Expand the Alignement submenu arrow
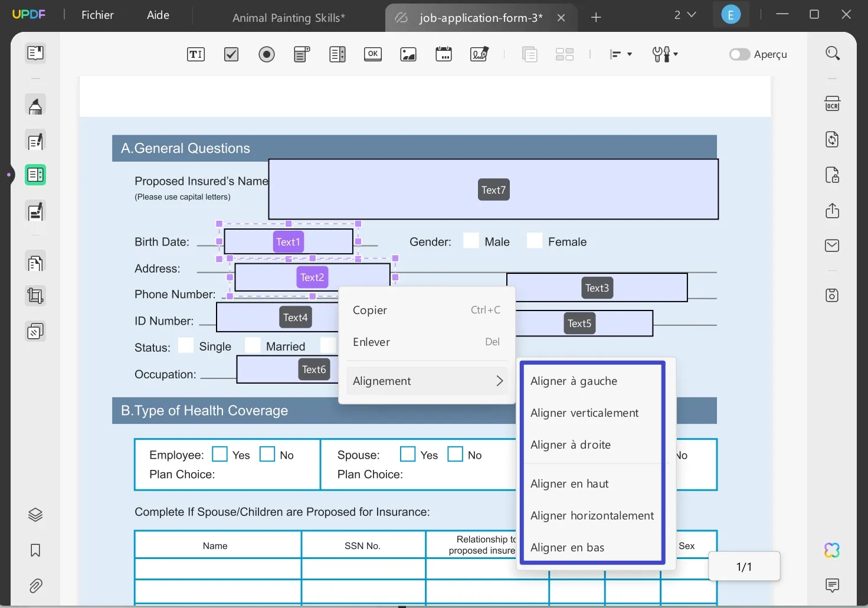868x608 pixels. click(x=499, y=381)
